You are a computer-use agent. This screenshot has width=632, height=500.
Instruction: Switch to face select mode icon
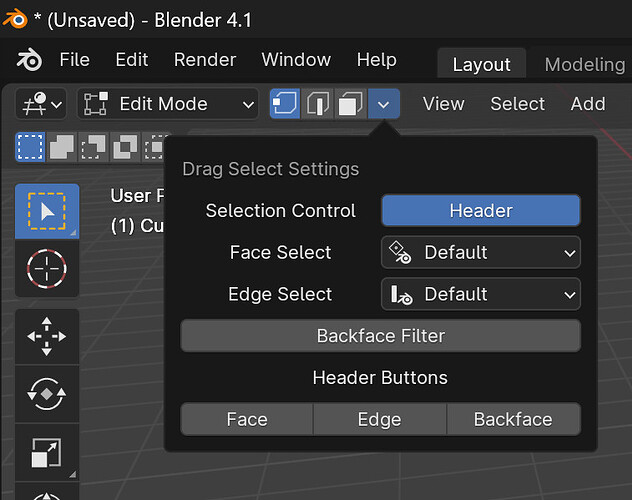pyautogui.click(x=350, y=104)
